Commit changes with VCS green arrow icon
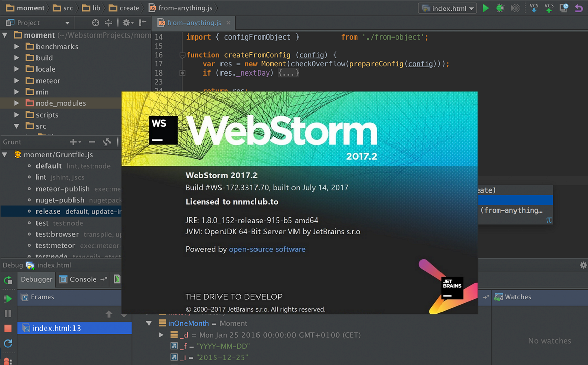 [549, 8]
